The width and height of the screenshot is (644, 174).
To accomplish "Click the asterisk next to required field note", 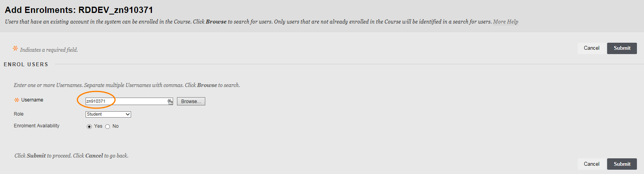I will (15, 49).
